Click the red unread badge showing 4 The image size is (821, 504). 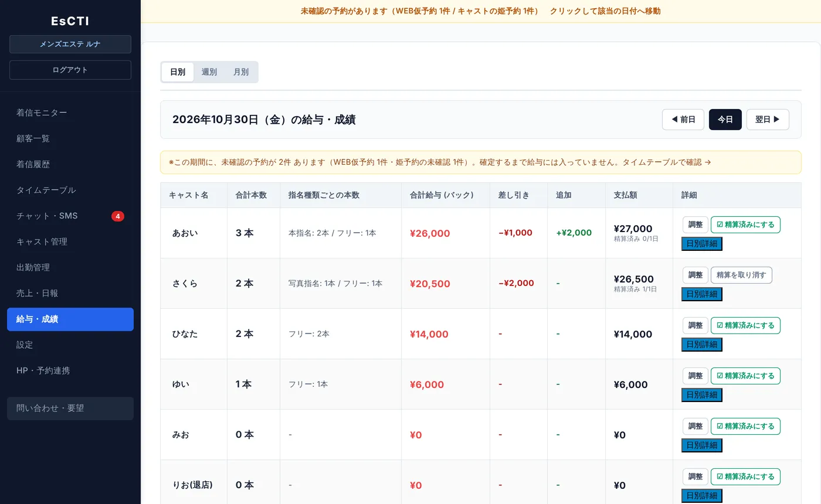118,216
